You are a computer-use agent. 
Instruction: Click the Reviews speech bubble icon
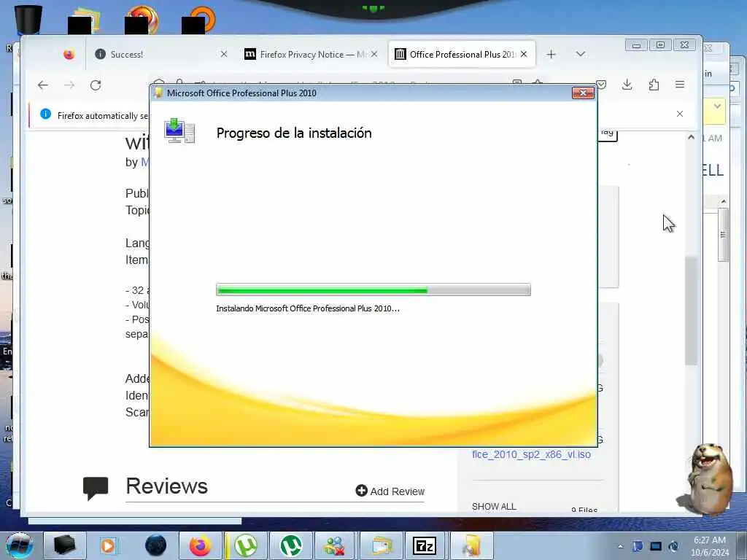(x=96, y=488)
